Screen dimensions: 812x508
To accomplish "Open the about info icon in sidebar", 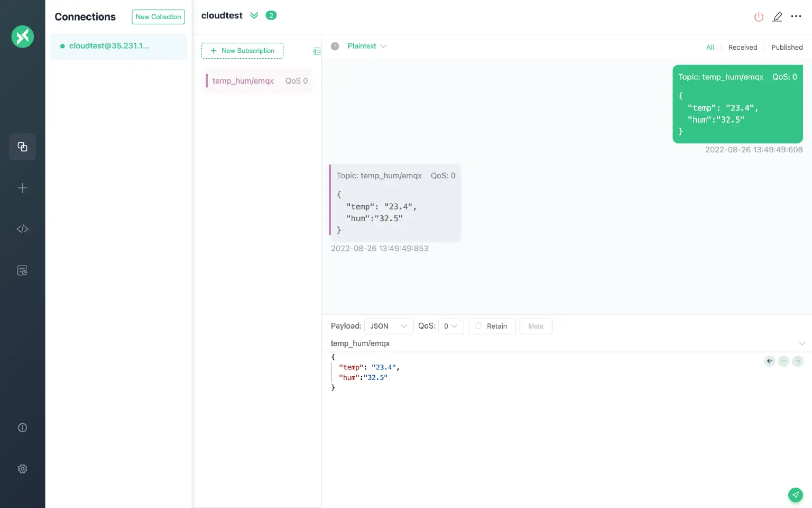I will pos(22,428).
